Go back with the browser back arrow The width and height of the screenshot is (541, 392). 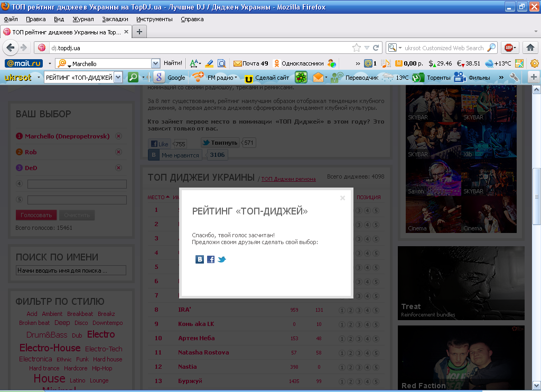click(x=11, y=48)
